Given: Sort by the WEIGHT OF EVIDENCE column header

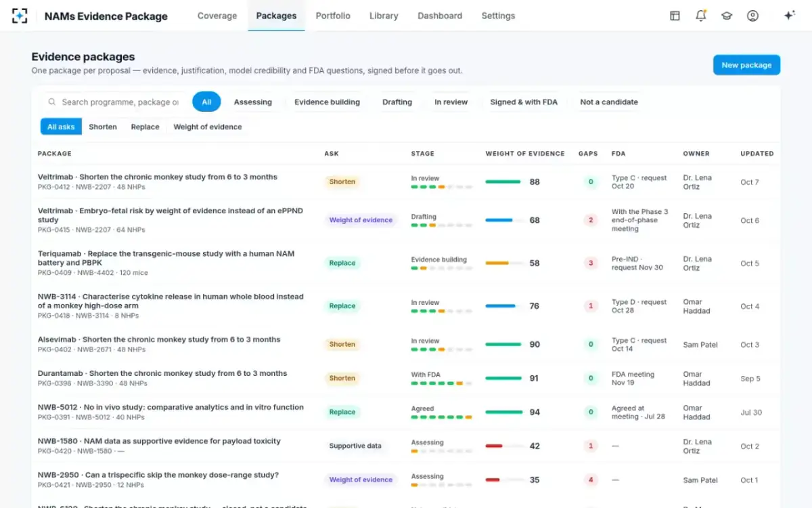Looking at the screenshot, I should click(525, 154).
